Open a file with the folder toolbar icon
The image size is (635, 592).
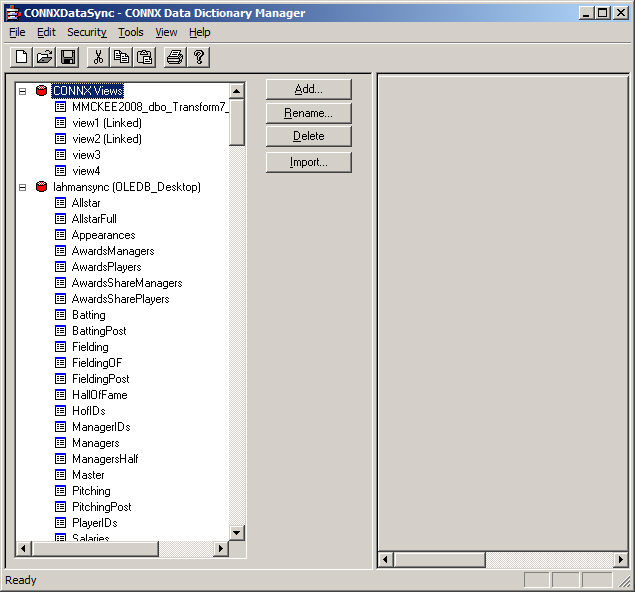[45, 57]
